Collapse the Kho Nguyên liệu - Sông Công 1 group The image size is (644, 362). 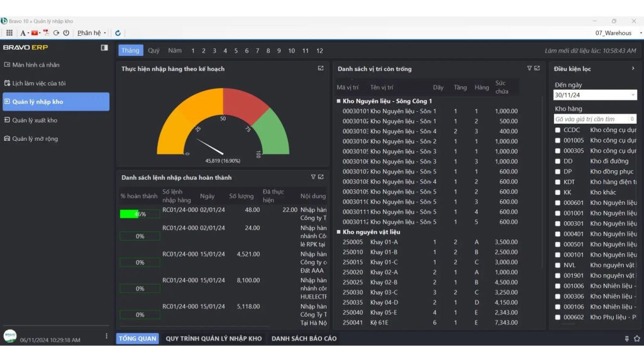click(339, 101)
